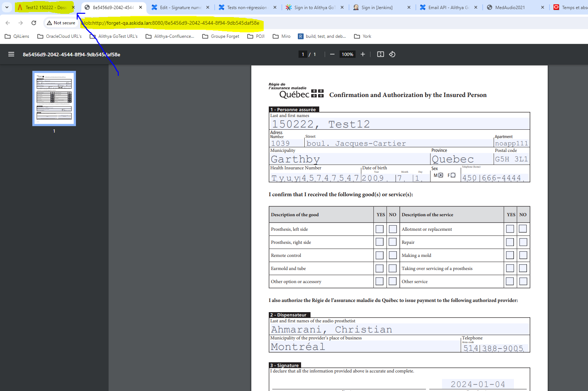Image resolution: width=588 pixels, height=391 pixels.
Task: Reload the current page
Action: click(x=34, y=23)
